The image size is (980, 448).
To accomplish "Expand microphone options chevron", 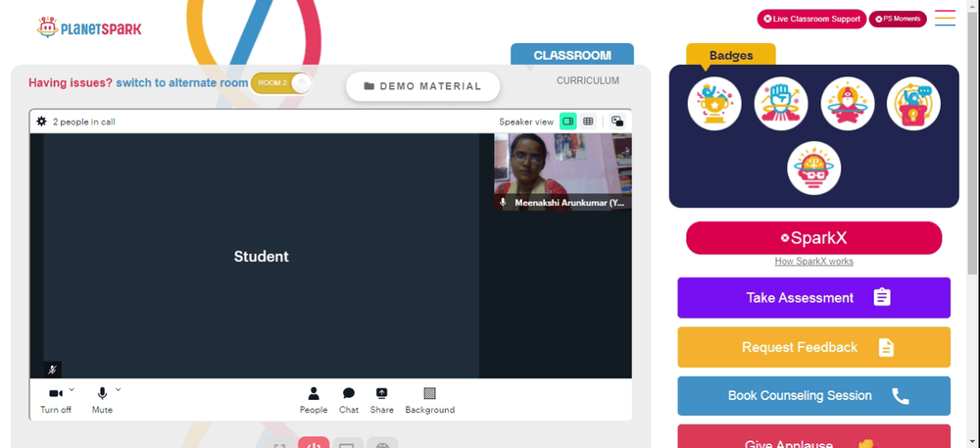I will tap(119, 389).
